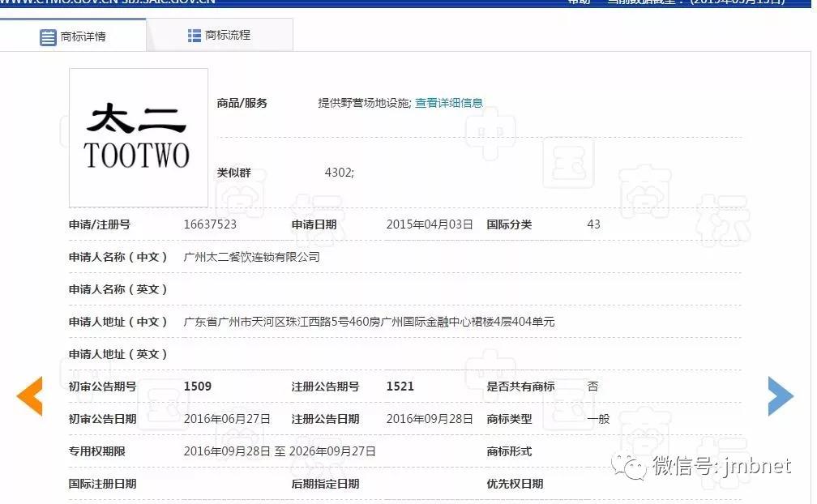Click the 申请人地址（英文） label
817x504 pixels.
point(118,355)
